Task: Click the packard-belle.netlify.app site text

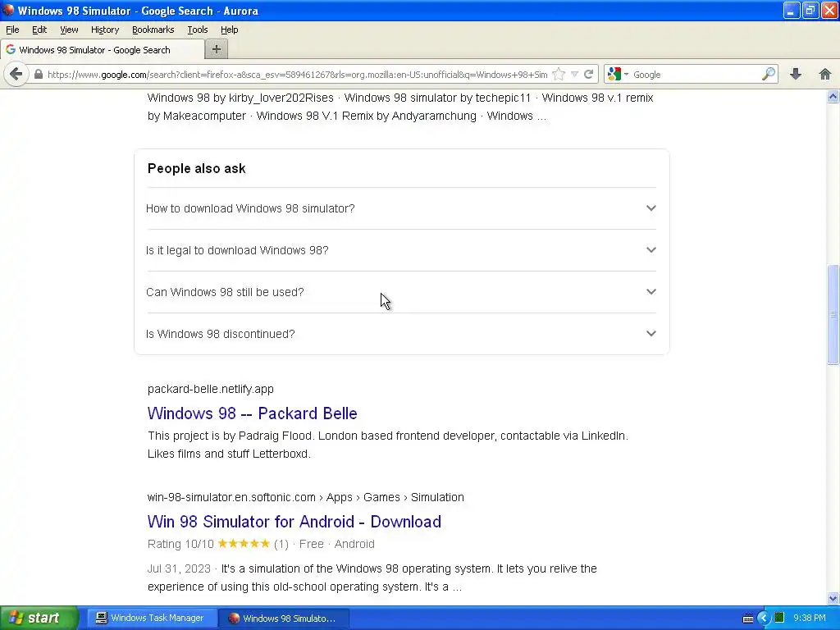Action: (x=211, y=389)
